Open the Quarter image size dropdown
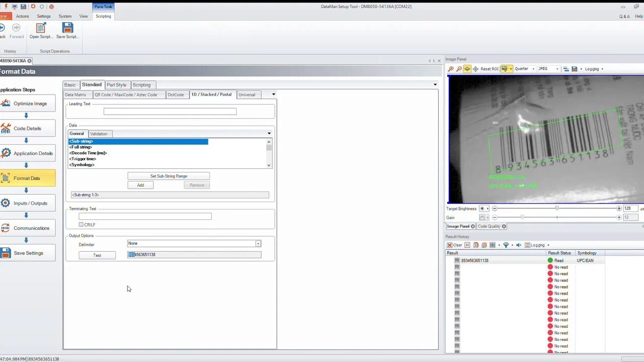 [533, 69]
